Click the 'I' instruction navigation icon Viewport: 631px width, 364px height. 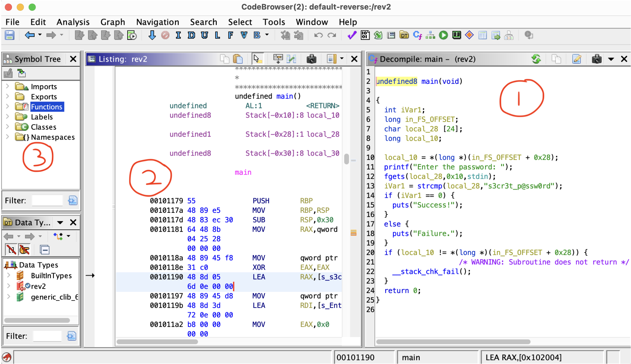click(x=178, y=35)
